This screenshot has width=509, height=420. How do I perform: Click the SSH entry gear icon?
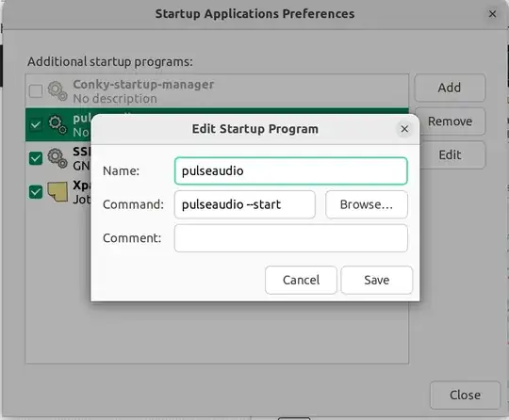point(57,158)
